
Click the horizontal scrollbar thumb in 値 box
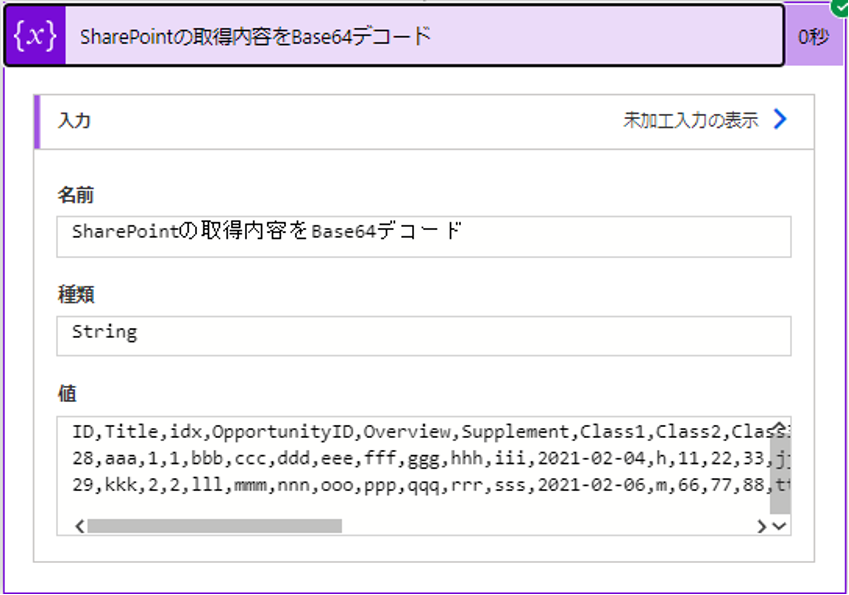tap(214, 526)
